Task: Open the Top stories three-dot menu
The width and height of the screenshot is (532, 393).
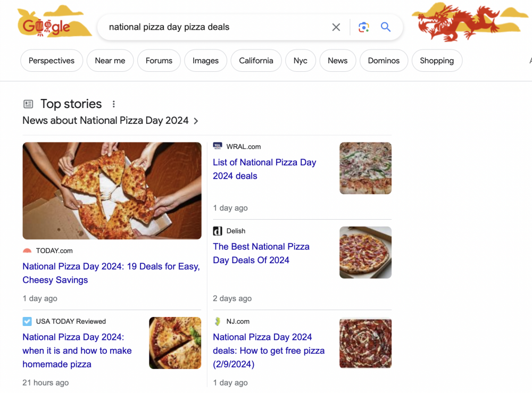Action: pyautogui.click(x=113, y=104)
